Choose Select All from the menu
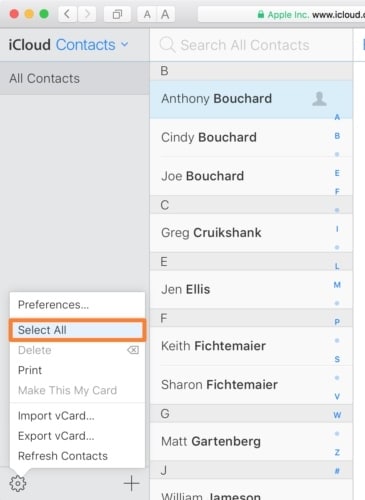Image resolution: width=365 pixels, height=500 pixels. coord(77,330)
